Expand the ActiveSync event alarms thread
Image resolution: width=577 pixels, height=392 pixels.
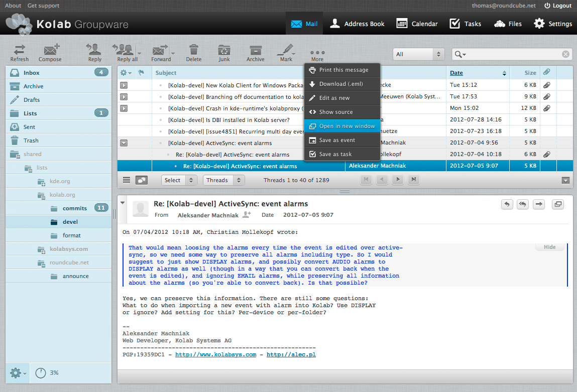coord(123,143)
